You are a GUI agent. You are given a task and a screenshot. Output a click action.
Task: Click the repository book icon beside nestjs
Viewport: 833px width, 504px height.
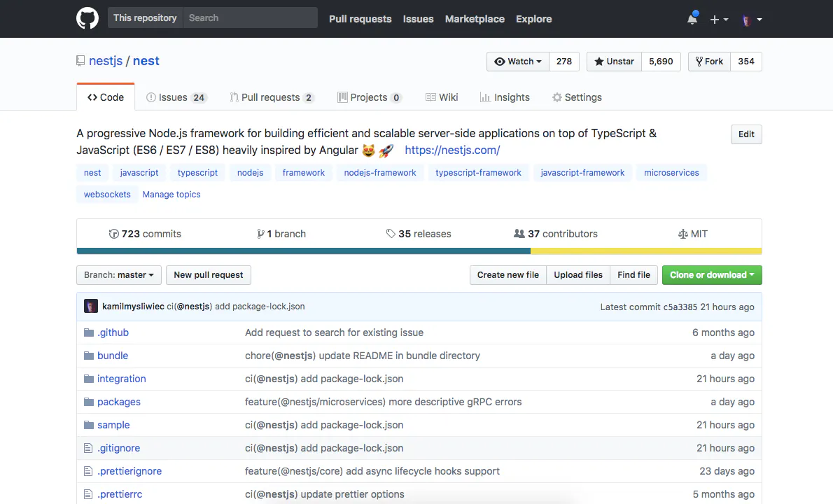tap(80, 61)
